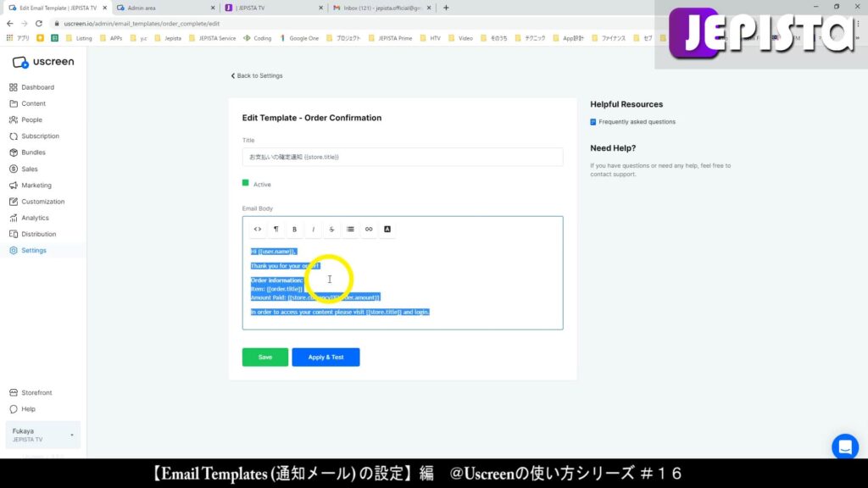Viewport: 868px width, 488px height.
Task: Apply italic formatting in email body editor
Action: pyautogui.click(x=314, y=229)
